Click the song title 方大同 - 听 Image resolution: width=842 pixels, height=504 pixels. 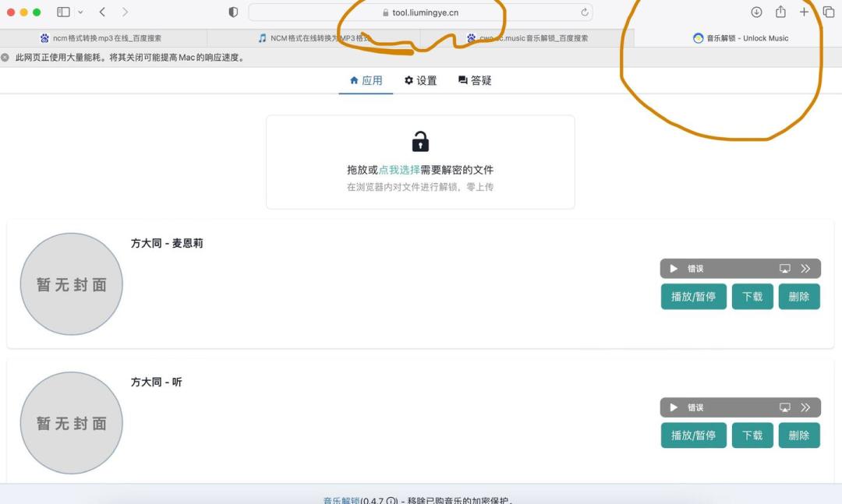(x=156, y=382)
